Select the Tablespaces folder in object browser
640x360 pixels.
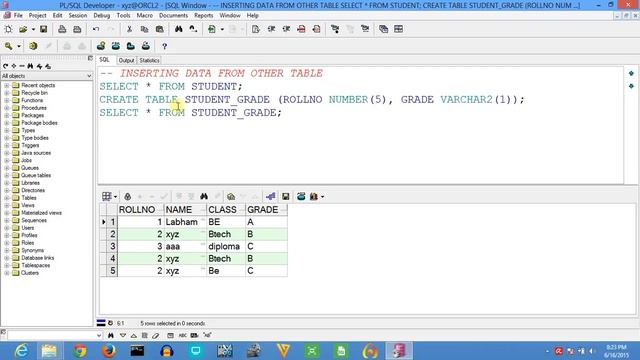tap(36, 265)
